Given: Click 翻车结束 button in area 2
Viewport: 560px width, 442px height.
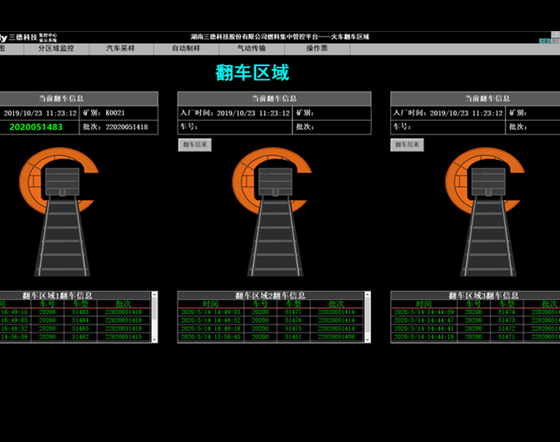Looking at the screenshot, I should (x=195, y=145).
